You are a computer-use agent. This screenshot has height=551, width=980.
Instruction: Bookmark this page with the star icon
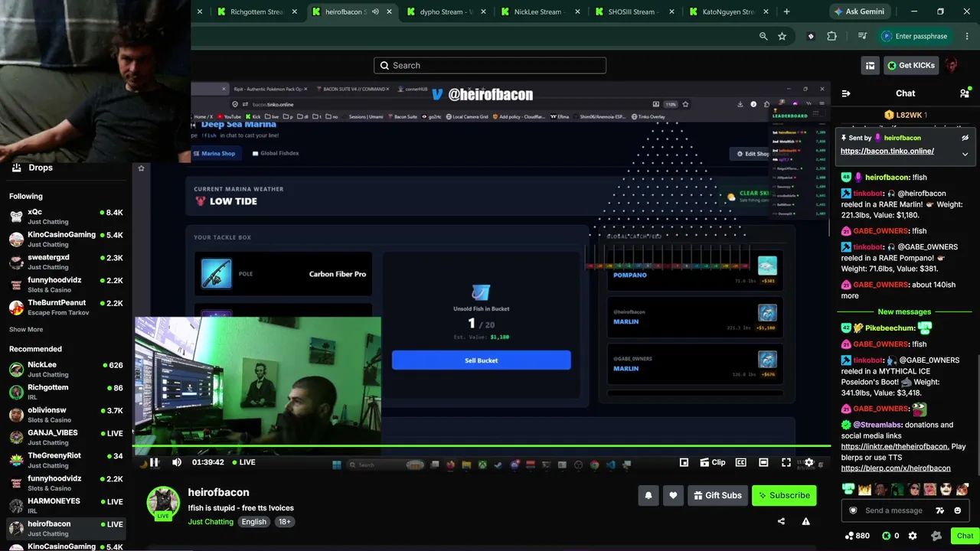(x=782, y=36)
